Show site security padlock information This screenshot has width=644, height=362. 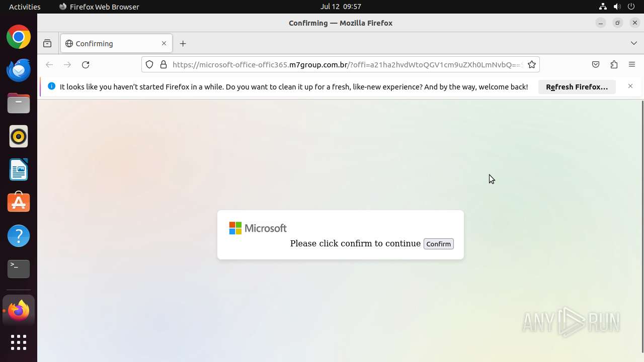point(163,65)
